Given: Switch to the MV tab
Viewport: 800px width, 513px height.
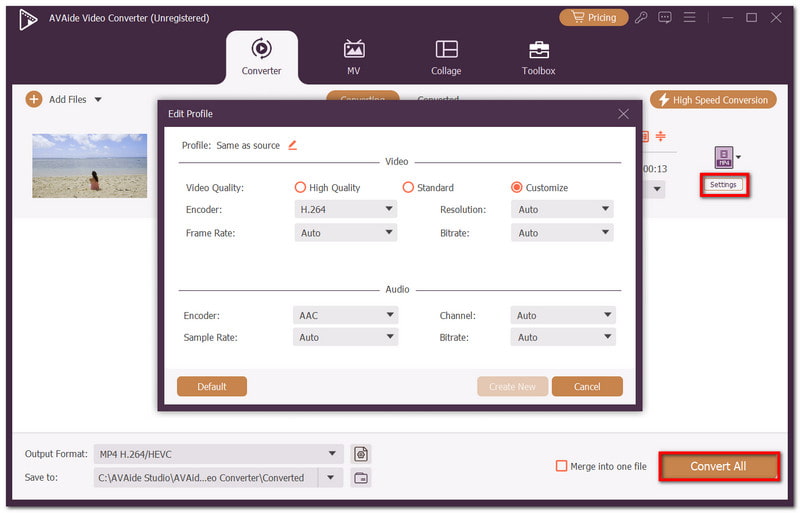Looking at the screenshot, I should (354, 57).
